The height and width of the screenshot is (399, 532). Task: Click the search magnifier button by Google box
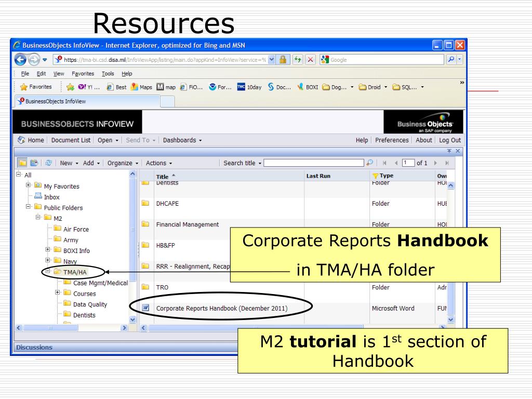point(451,60)
